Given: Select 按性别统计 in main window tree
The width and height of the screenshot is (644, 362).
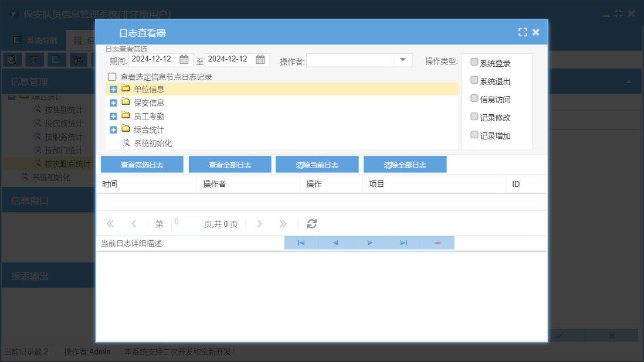Looking at the screenshot, I should tap(64, 110).
